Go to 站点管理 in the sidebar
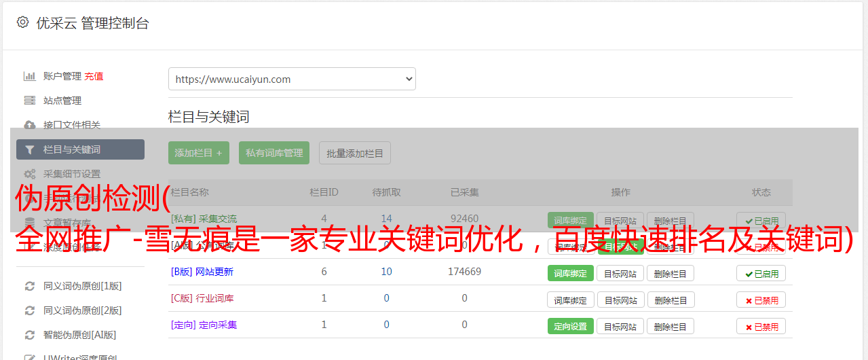868x360 pixels. (62, 101)
